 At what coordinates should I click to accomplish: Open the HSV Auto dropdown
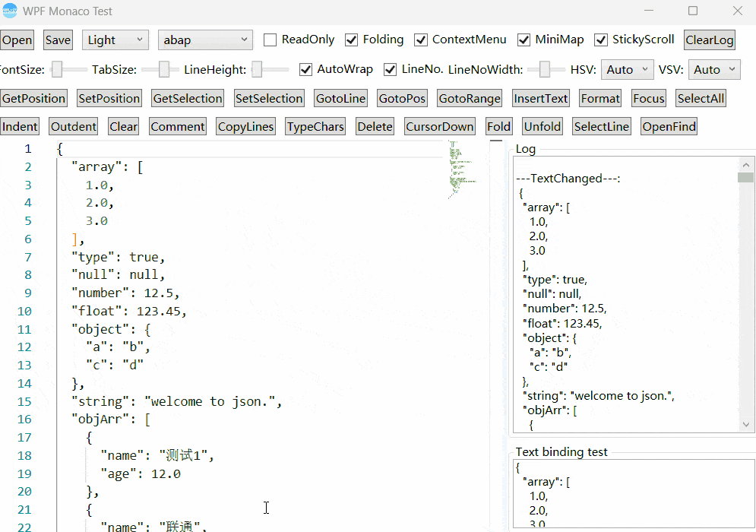coord(627,69)
